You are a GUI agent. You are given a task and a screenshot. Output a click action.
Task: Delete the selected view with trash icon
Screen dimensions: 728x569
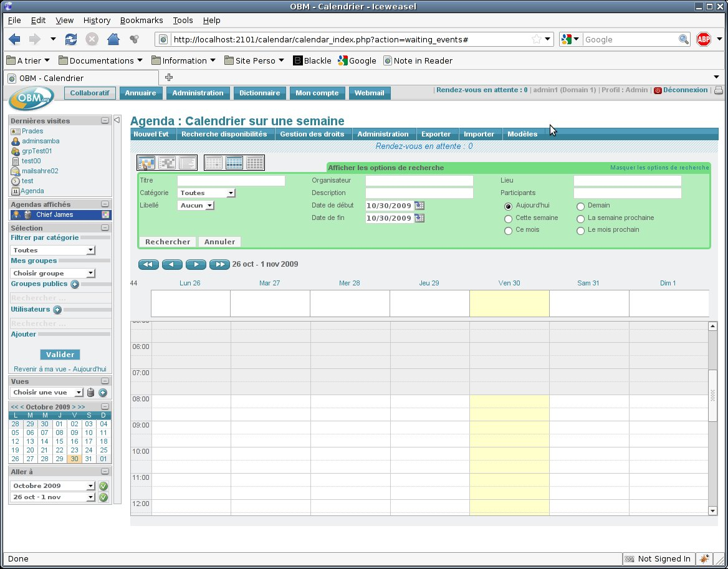click(x=90, y=393)
